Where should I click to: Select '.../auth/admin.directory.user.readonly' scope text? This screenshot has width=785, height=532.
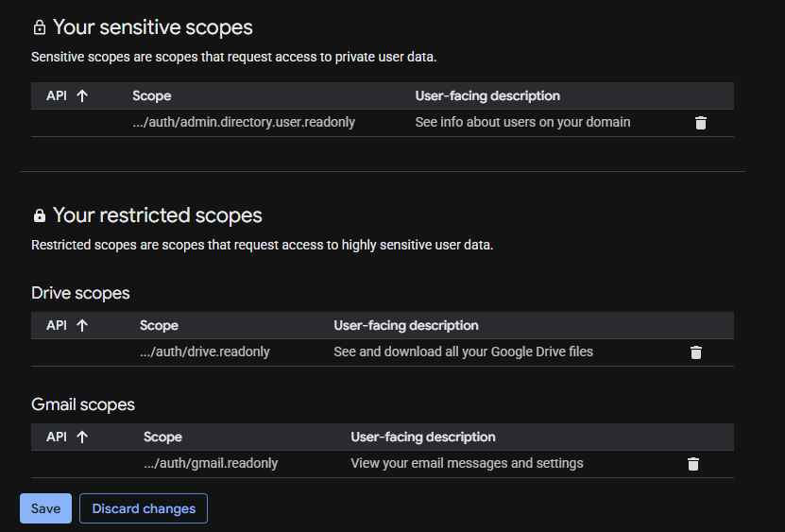tap(244, 122)
